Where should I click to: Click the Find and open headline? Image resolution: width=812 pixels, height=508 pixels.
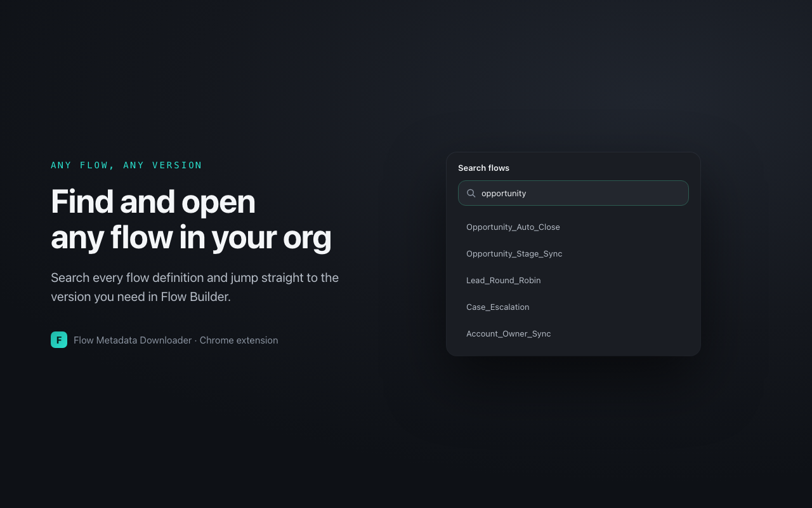pyautogui.click(x=191, y=219)
